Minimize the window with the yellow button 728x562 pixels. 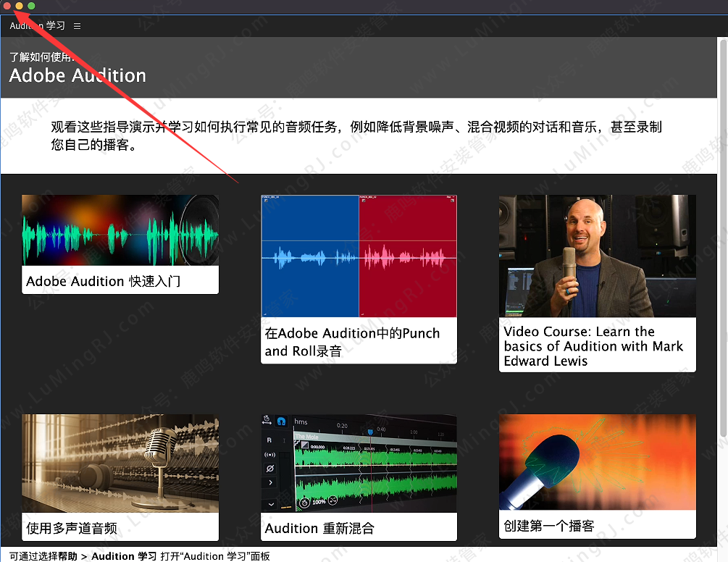click(x=20, y=6)
